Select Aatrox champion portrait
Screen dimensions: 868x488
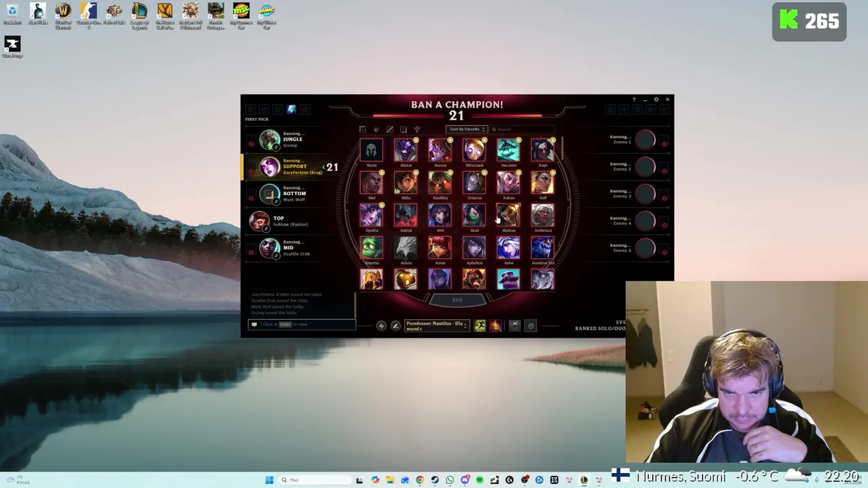click(406, 215)
